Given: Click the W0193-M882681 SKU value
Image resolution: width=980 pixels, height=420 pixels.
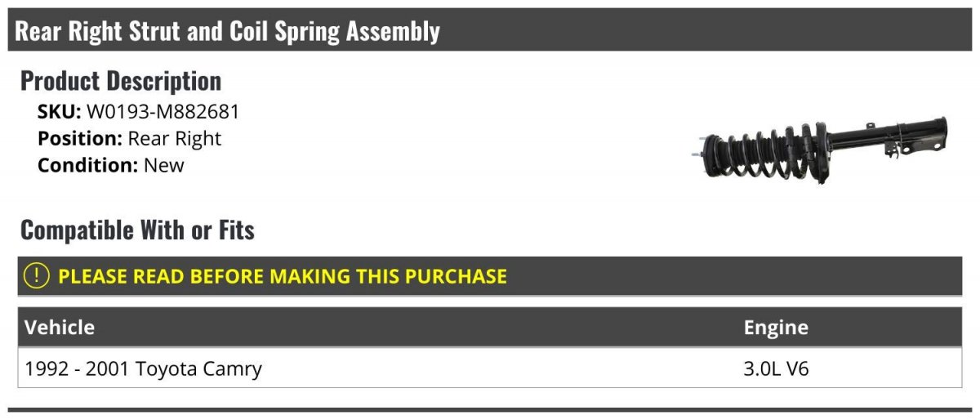Looking at the screenshot, I should [163, 112].
